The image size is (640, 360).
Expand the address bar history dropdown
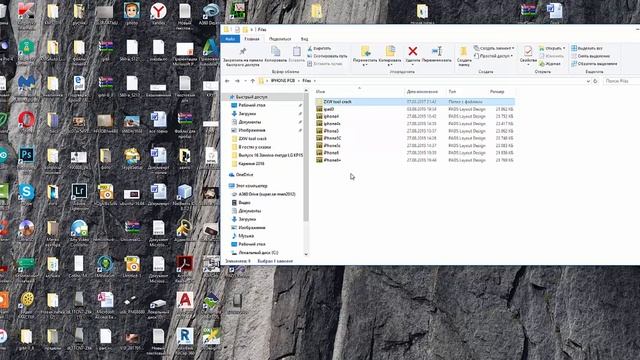(x=588, y=81)
